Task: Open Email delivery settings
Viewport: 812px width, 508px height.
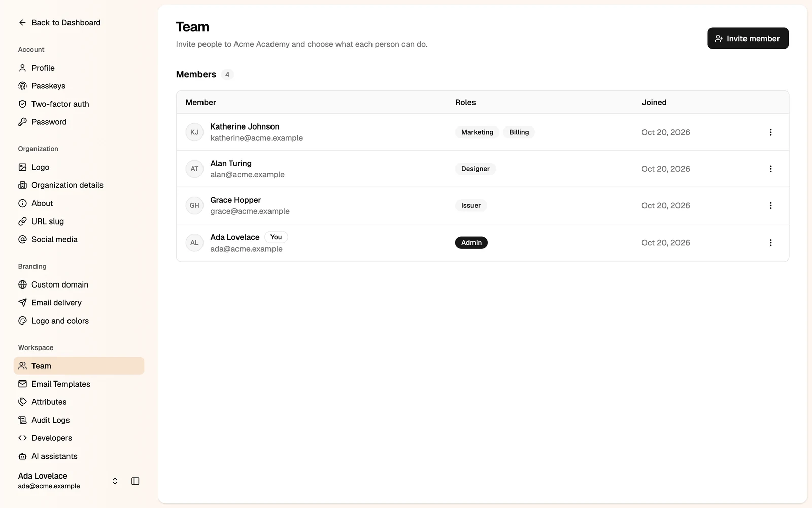Action: point(79,302)
